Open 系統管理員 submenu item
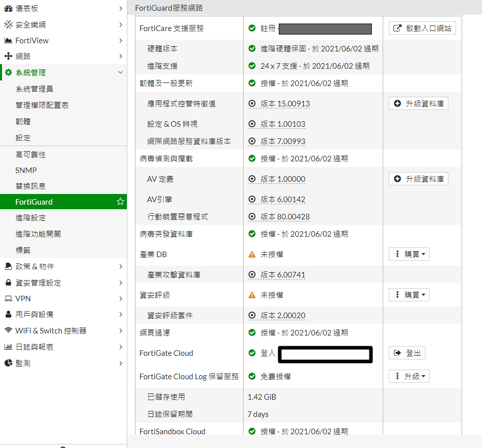 (x=35, y=89)
